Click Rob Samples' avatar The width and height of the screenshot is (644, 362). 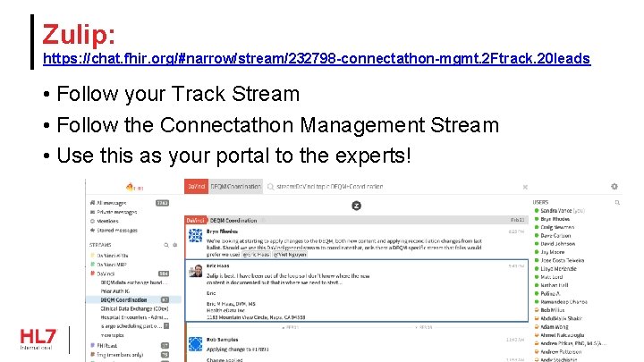pos(196,344)
